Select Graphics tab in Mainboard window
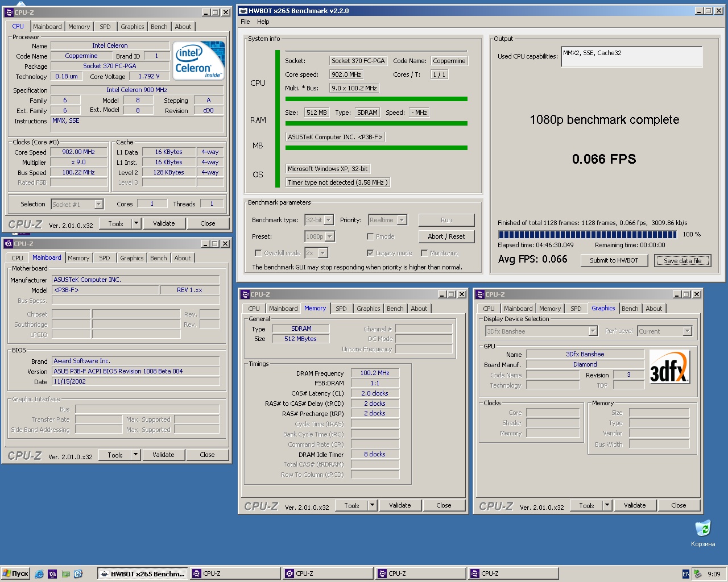728x582 pixels. click(132, 258)
